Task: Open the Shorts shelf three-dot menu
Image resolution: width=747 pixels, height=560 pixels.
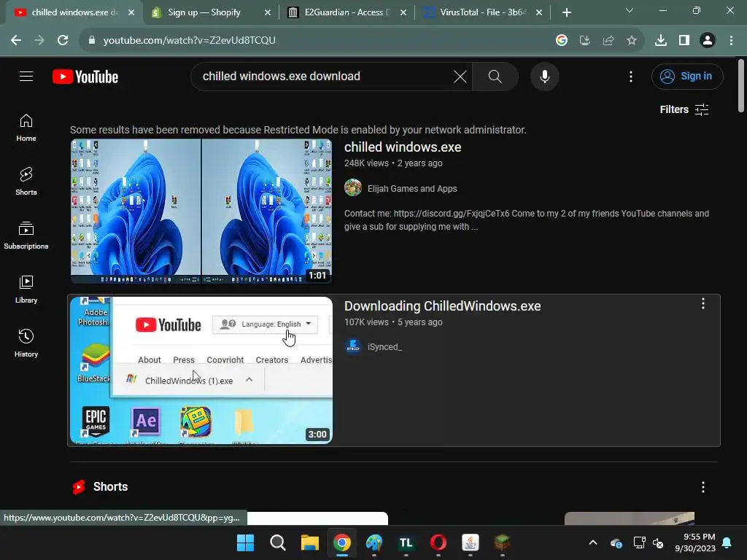Action: click(x=703, y=486)
